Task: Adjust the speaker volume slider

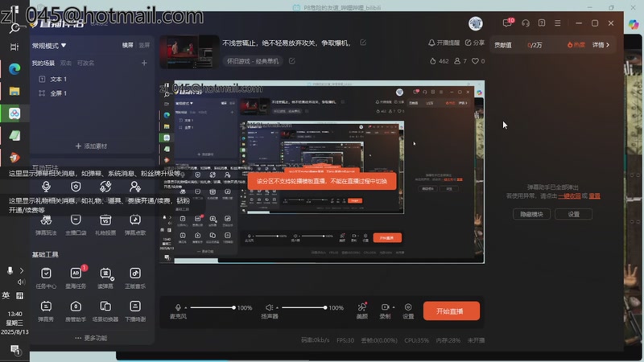Action: click(303, 307)
